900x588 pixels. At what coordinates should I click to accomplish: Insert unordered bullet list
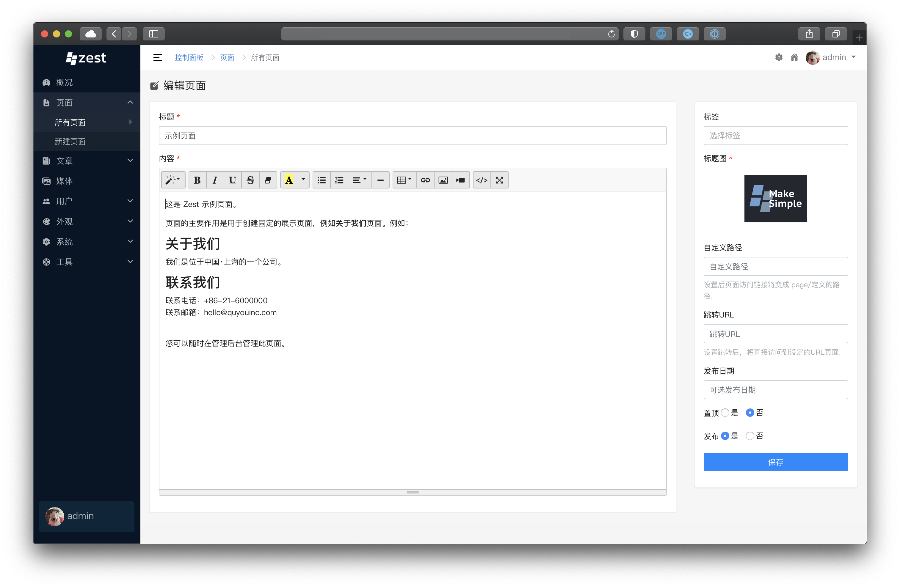[322, 180]
